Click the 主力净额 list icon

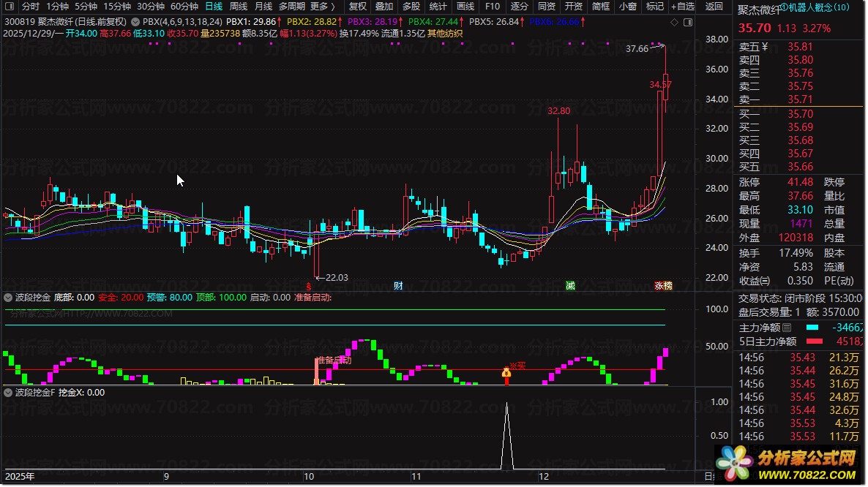pos(787,327)
